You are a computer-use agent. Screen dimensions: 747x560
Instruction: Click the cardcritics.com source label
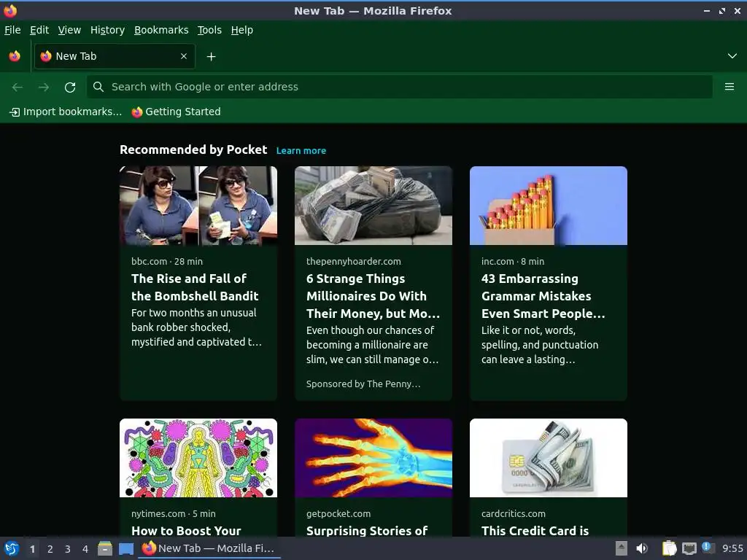(513, 514)
